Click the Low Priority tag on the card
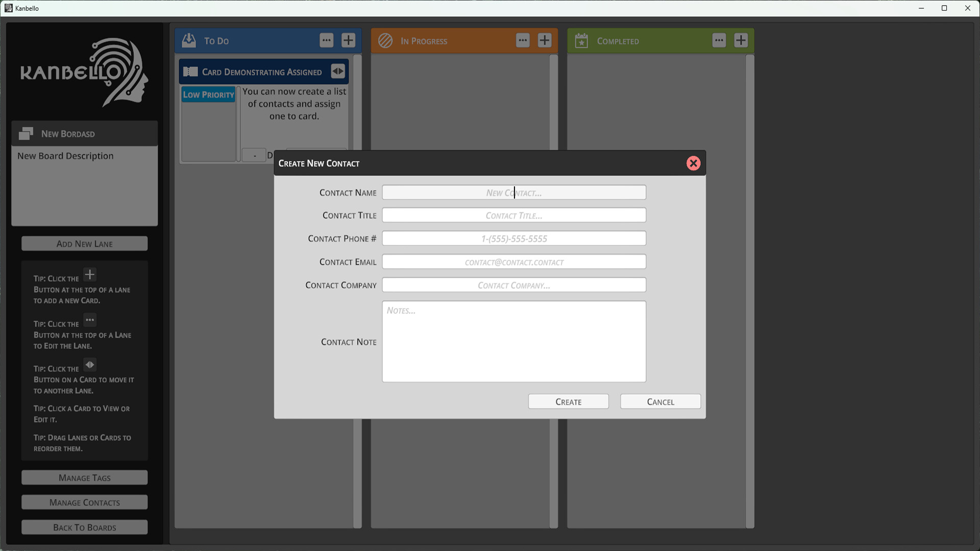 [x=208, y=94]
